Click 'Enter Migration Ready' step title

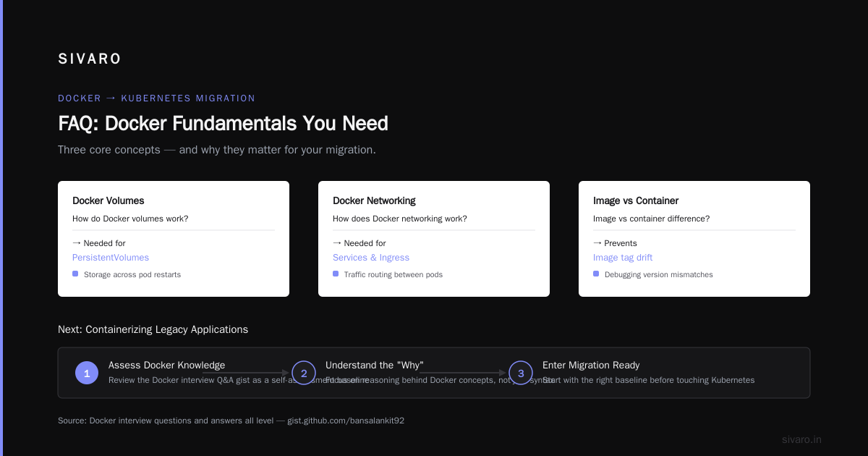591,366
